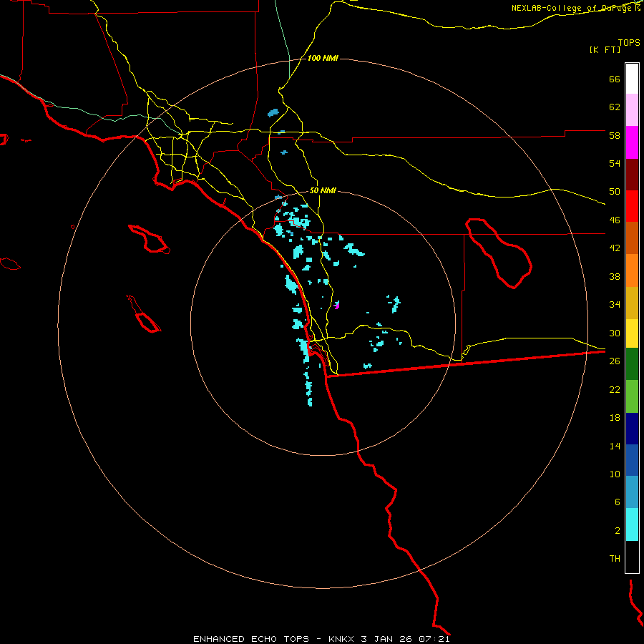Click the legend value '66'
644x644 pixels.
point(615,79)
